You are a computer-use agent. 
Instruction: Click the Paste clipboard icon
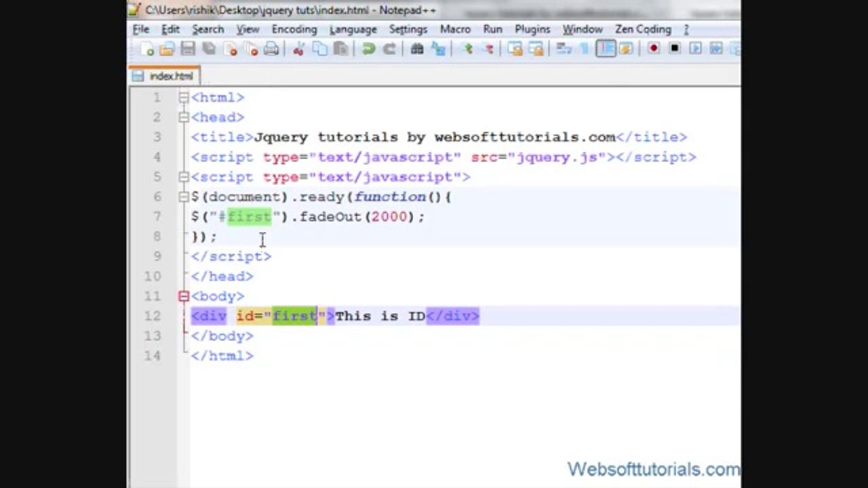click(x=340, y=49)
